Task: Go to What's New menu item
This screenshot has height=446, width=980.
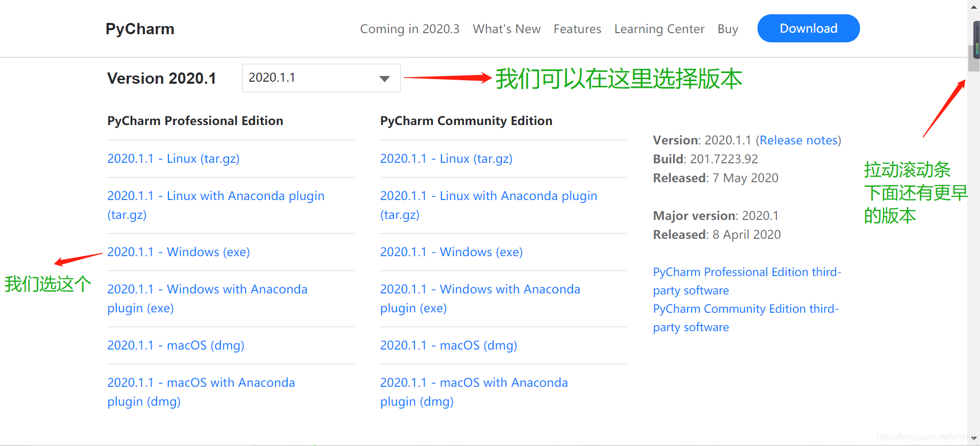Action: pyautogui.click(x=506, y=29)
